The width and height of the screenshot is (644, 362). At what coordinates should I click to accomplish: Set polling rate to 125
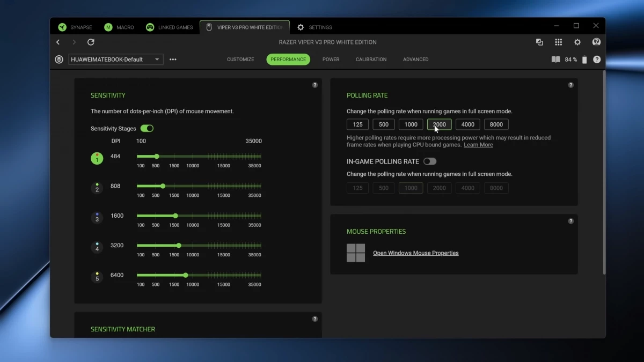tap(357, 124)
